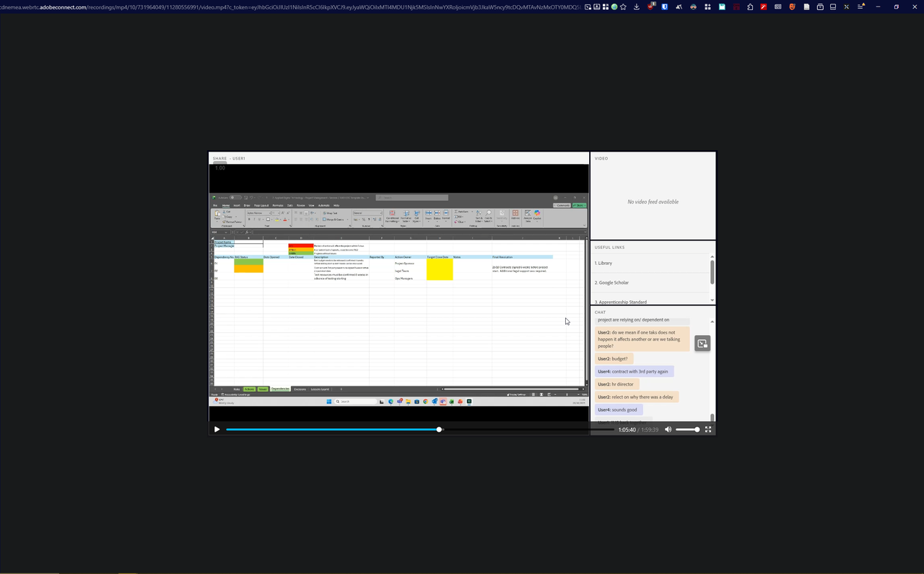Resume playback with the play button

pyautogui.click(x=217, y=429)
